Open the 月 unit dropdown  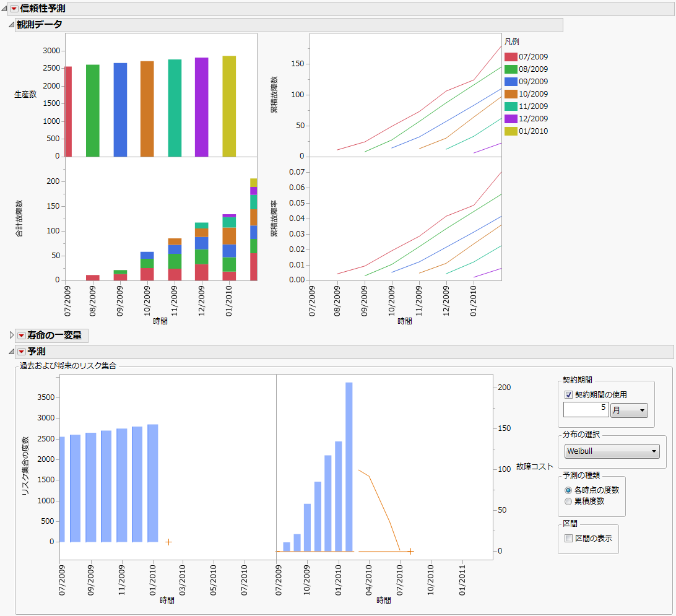pyautogui.click(x=629, y=410)
